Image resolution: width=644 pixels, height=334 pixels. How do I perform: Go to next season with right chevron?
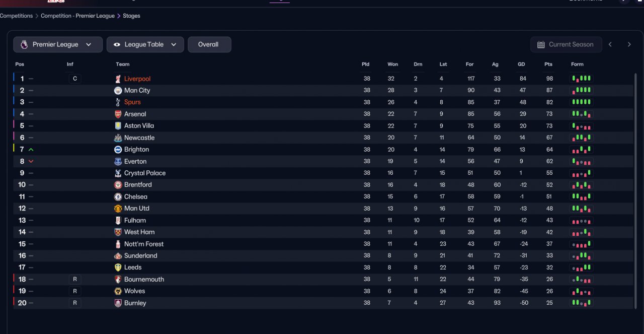click(x=629, y=44)
